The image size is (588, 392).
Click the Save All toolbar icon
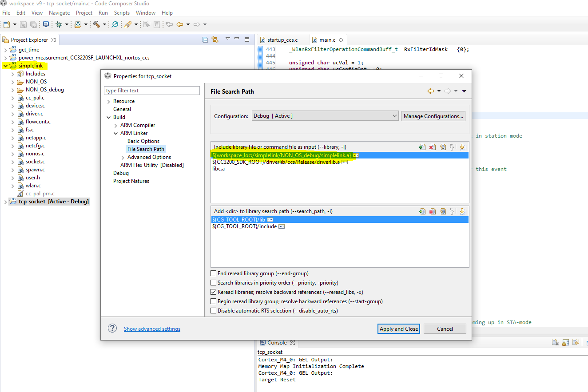(33, 24)
